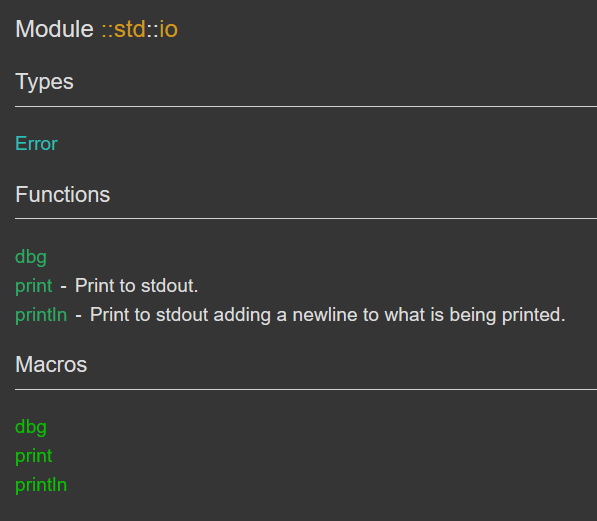
Task: Click the 'Print to stdout.' description text
Action: (136, 286)
